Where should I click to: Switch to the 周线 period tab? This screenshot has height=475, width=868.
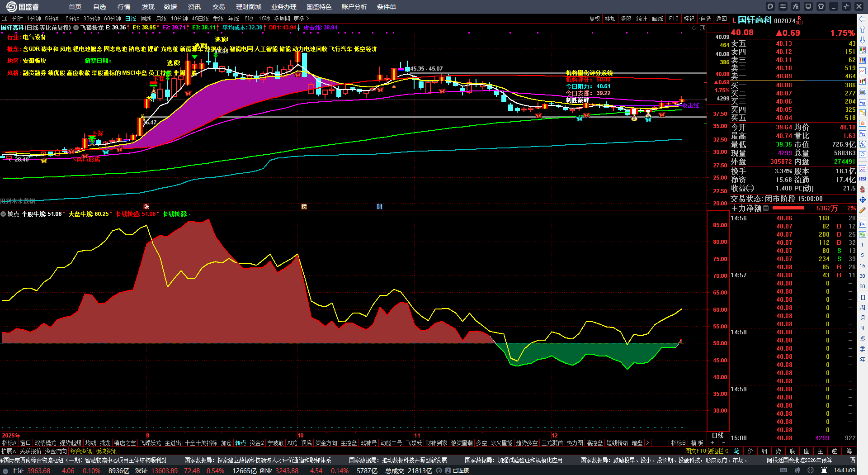pyautogui.click(x=146, y=19)
